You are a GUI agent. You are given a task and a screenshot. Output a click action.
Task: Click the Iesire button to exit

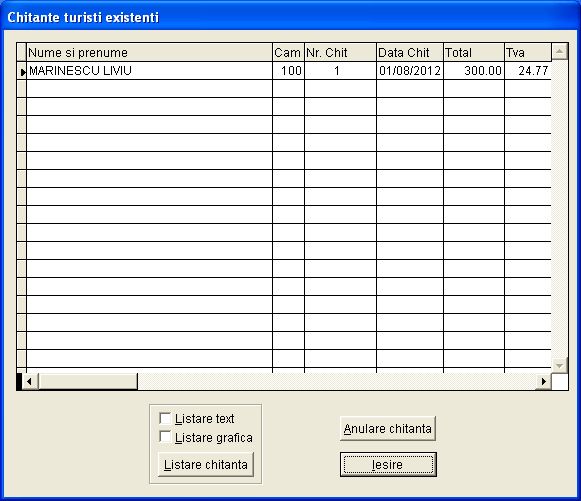pyautogui.click(x=388, y=464)
